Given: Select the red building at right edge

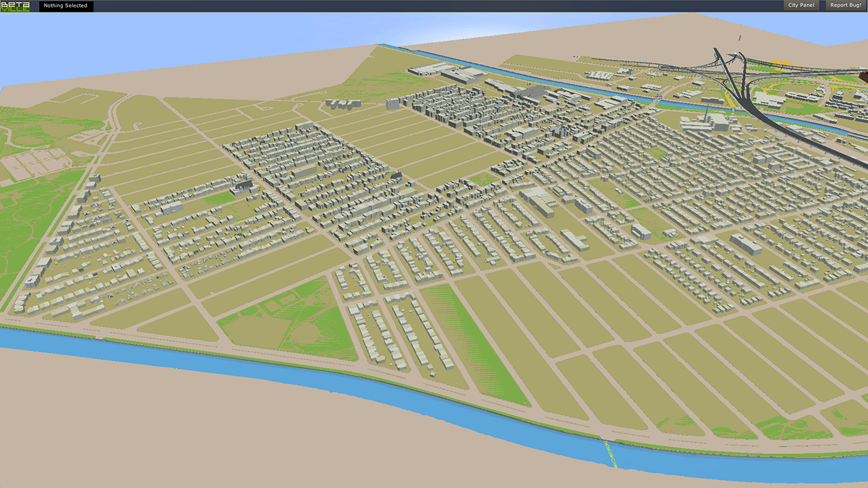Looking at the screenshot, I should tap(862, 77).
